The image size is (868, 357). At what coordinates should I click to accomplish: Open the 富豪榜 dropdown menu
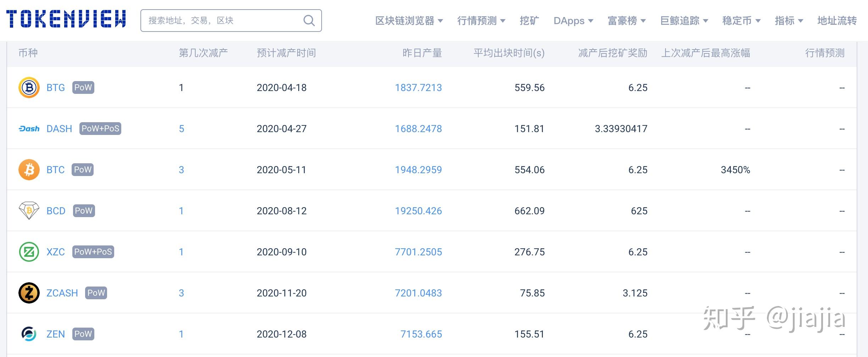[x=626, y=21]
